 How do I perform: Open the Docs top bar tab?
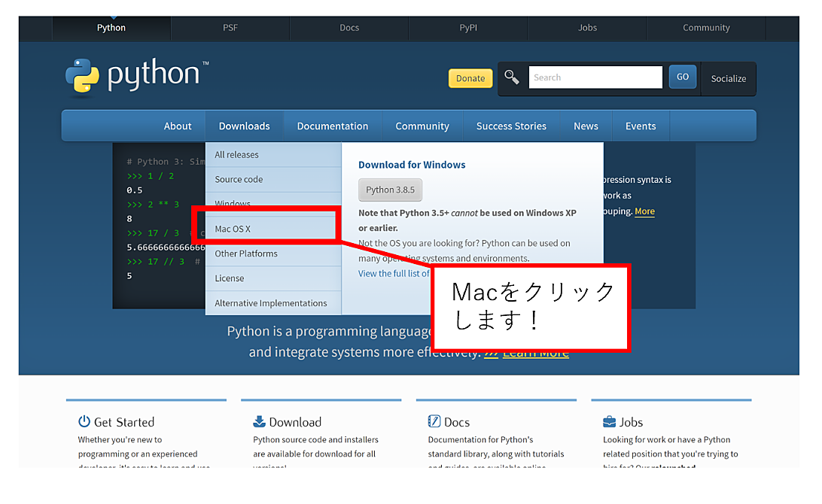pyautogui.click(x=349, y=28)
